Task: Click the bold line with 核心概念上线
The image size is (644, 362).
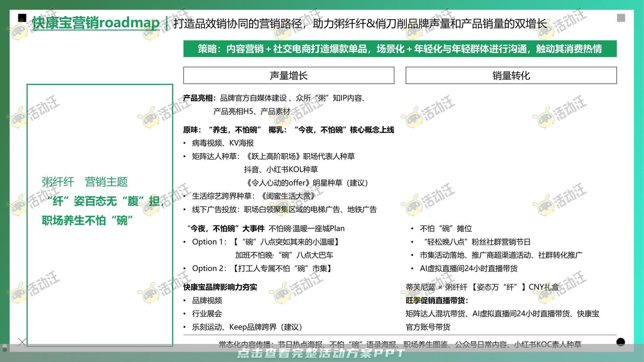Action: tap(288, 130)
